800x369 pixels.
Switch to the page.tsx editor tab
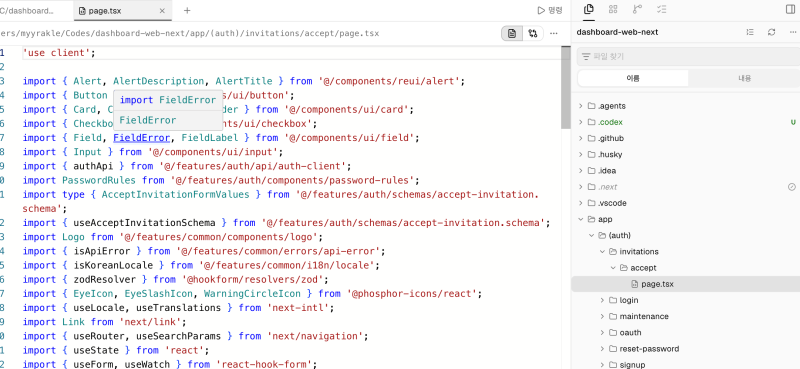click(122, 10)
